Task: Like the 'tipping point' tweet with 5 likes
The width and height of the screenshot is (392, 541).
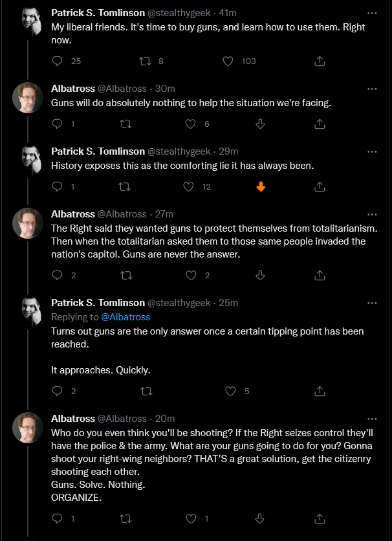Action: point(230,392)
